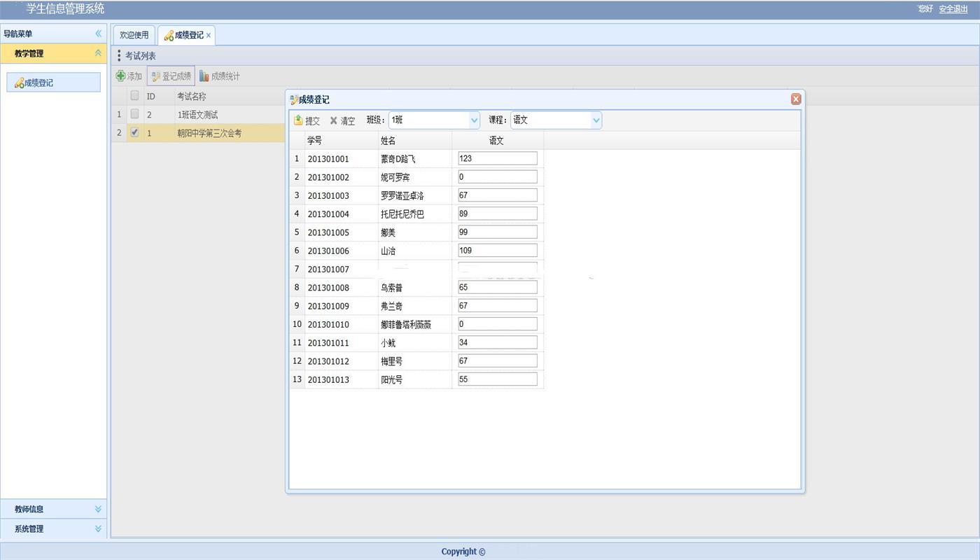The width and height of the screenshot is (980, 560).
Task: Close the 成绩登记 tab
Action: tap(209, 35)
